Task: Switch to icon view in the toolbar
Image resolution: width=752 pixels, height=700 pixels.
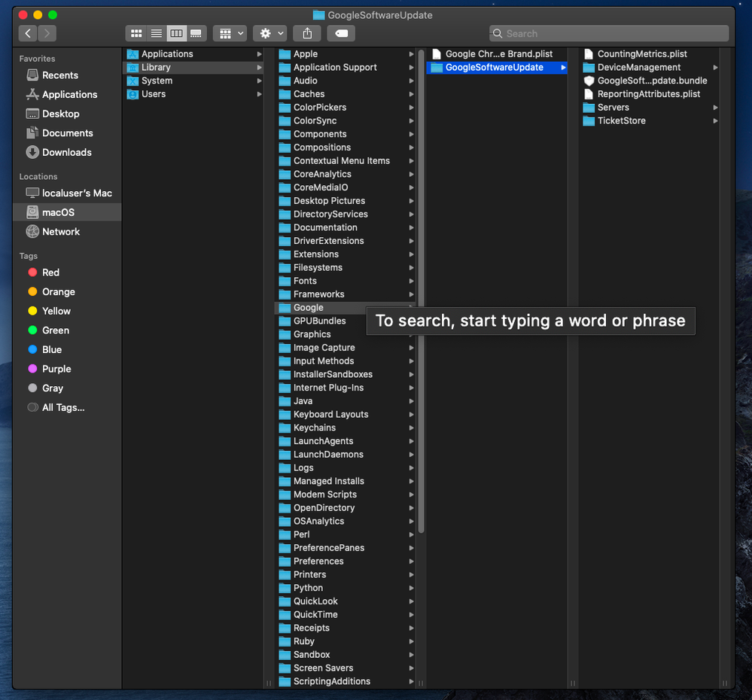Action: click(x=136, y=34)
